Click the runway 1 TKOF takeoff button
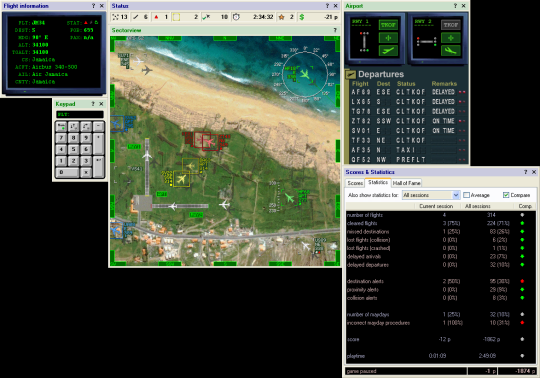The height and width of the screenshot is (378, 540). [x=388, y=25]
